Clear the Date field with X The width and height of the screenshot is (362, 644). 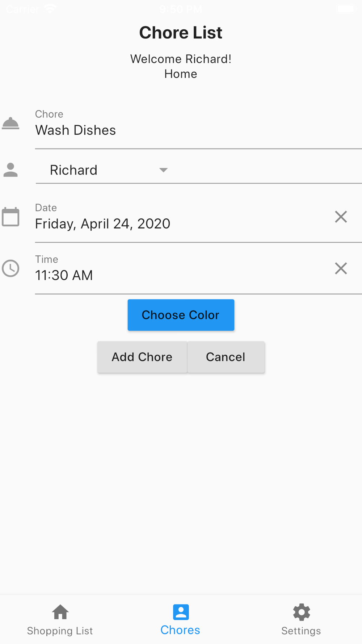point(341,217)
